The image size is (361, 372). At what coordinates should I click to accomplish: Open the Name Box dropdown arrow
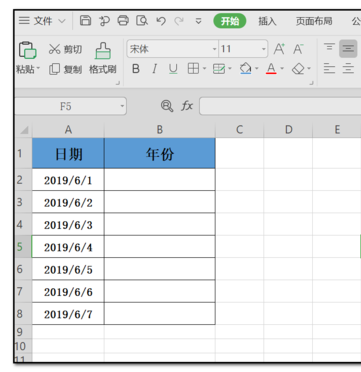point(122,107)
